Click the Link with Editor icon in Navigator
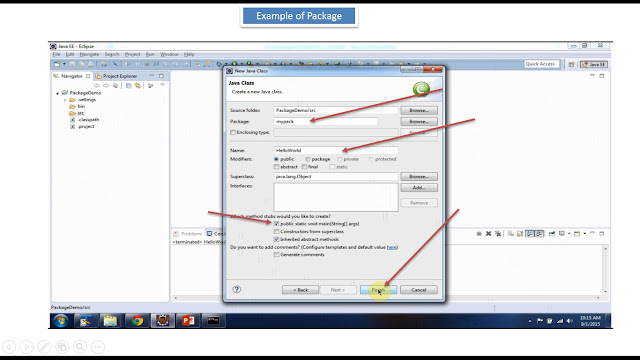The width and height of the screenshot is (640, 360). click(138, 85)
